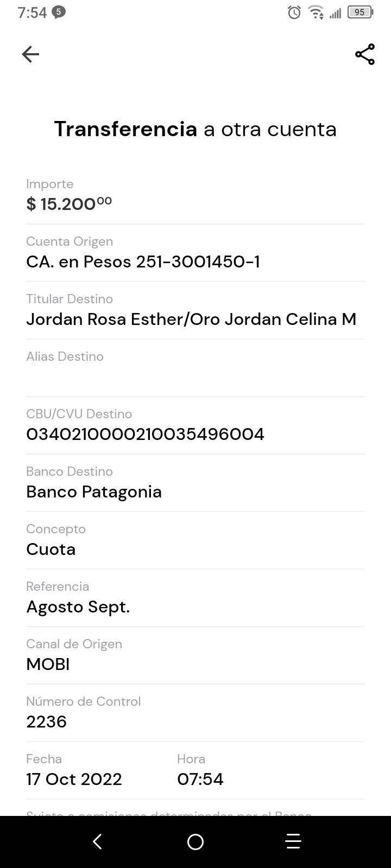The image size is (391, 868).
Task: Tap the Cuenta Origen account number
Action: [143, 262]
